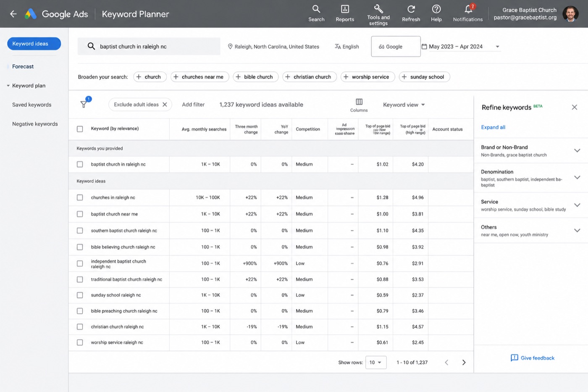The height and width of the screenshot is (392, 588).
Task: Open the Help question mark icon
Action: (x=436, y=13)
